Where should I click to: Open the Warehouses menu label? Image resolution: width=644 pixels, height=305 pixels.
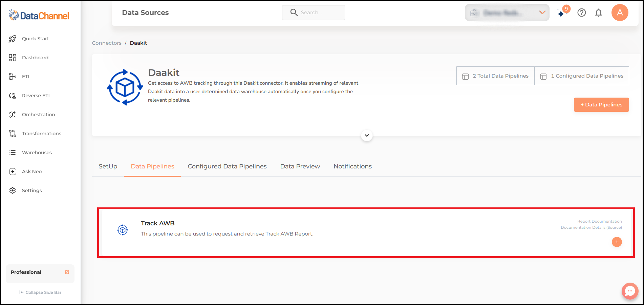pyautogui.click(x=37, y=152)
